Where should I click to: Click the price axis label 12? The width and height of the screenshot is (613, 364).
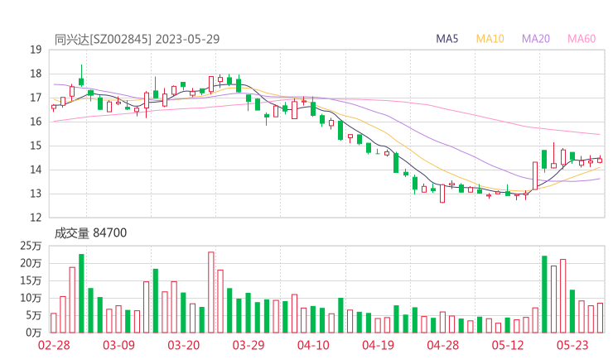point(36,218)
